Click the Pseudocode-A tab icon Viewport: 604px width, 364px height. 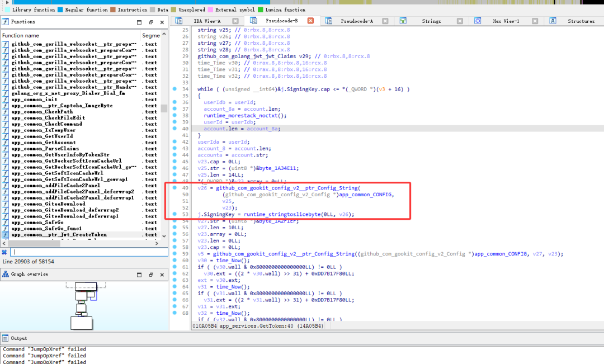click(328, 21)
